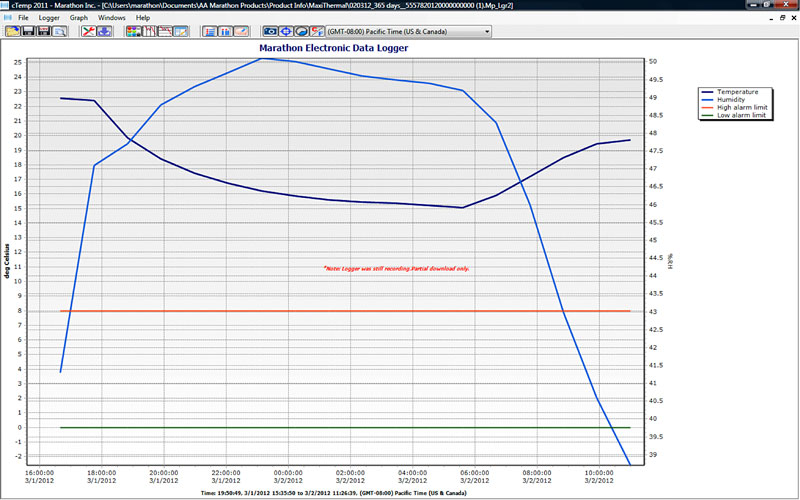
Task: Click the camera snapshot toolbar icon
Action: [271, 32]
